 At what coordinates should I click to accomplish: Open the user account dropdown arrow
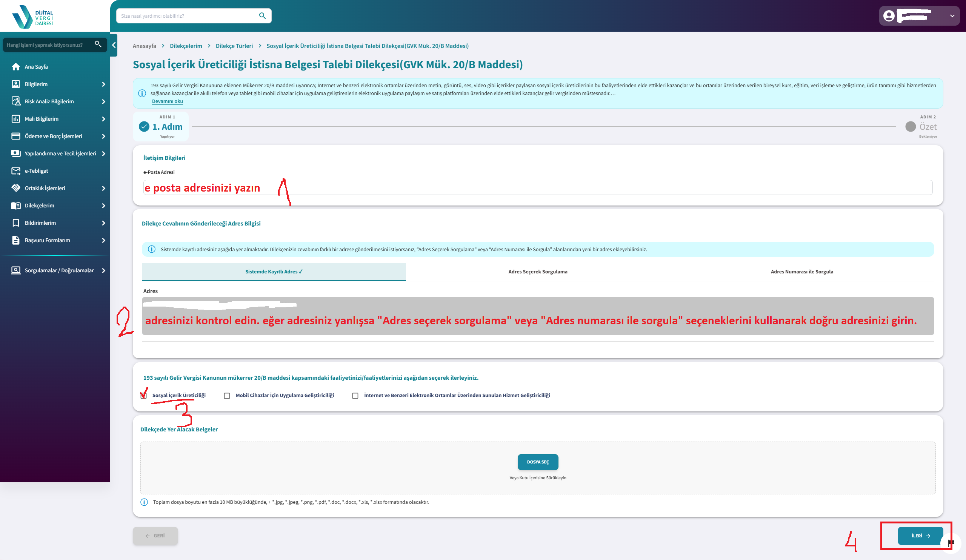point(952,16)
